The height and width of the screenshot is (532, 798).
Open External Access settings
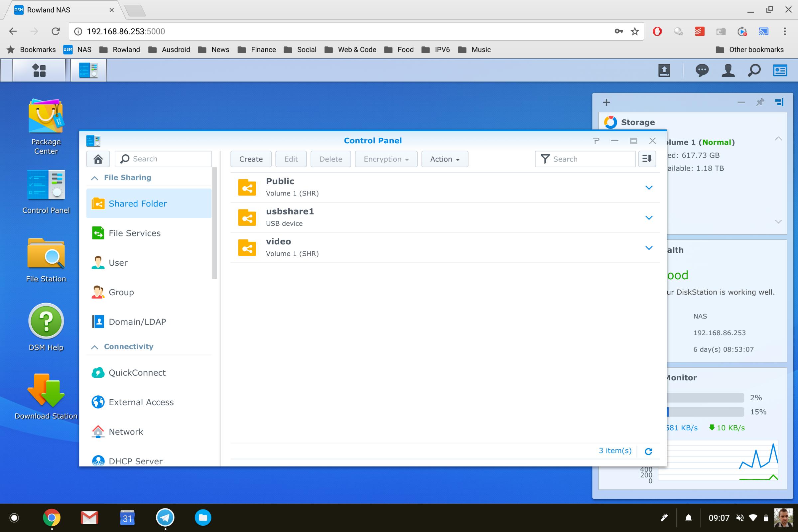pos(149,402)
